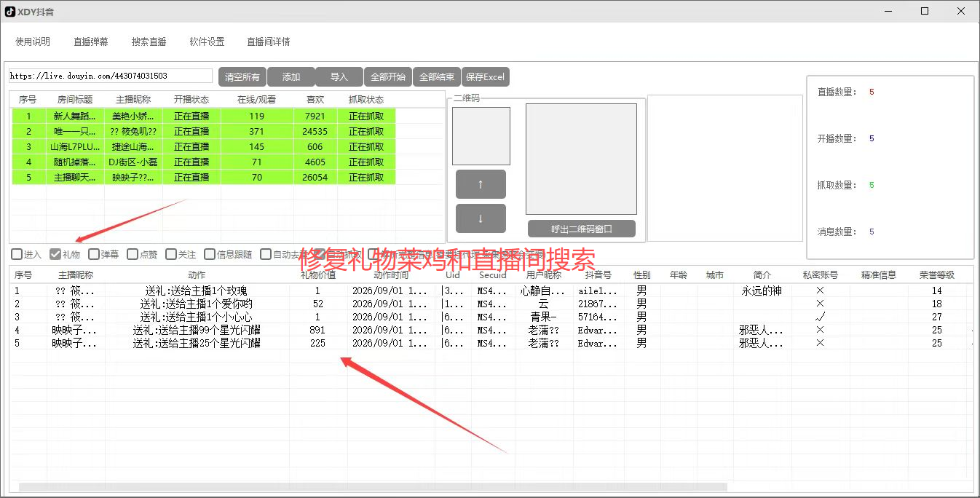
Task: Click the 抖音号 cell aile1...
Action: tap(597, 290)
